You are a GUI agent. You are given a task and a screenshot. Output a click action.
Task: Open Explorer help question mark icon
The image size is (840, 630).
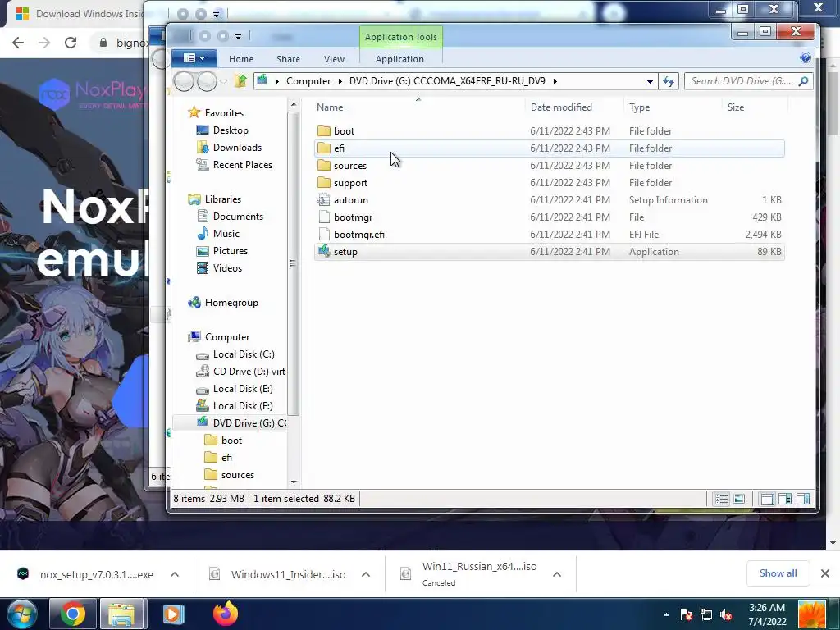pos(806,58)
